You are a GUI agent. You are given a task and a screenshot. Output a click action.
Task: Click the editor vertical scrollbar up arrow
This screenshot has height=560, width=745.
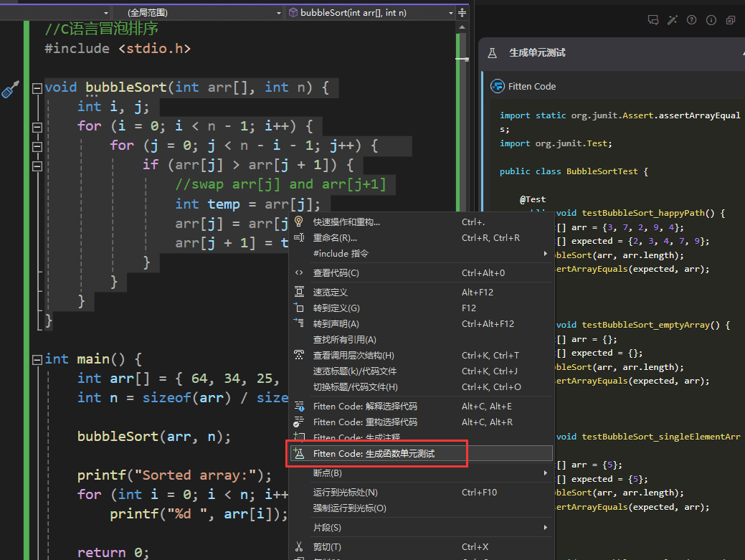click(462, 27)
